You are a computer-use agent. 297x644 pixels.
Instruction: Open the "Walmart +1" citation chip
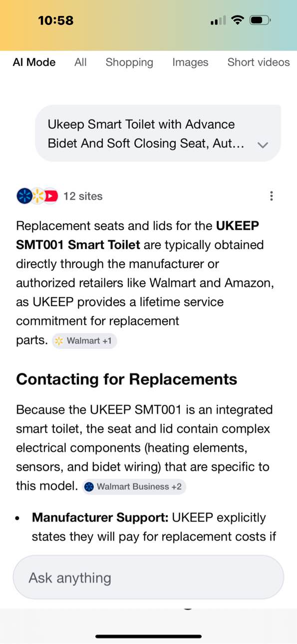click(84, 340)
